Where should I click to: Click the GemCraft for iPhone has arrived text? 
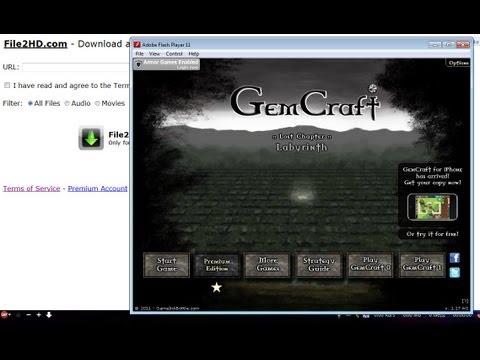click(432, 176)
